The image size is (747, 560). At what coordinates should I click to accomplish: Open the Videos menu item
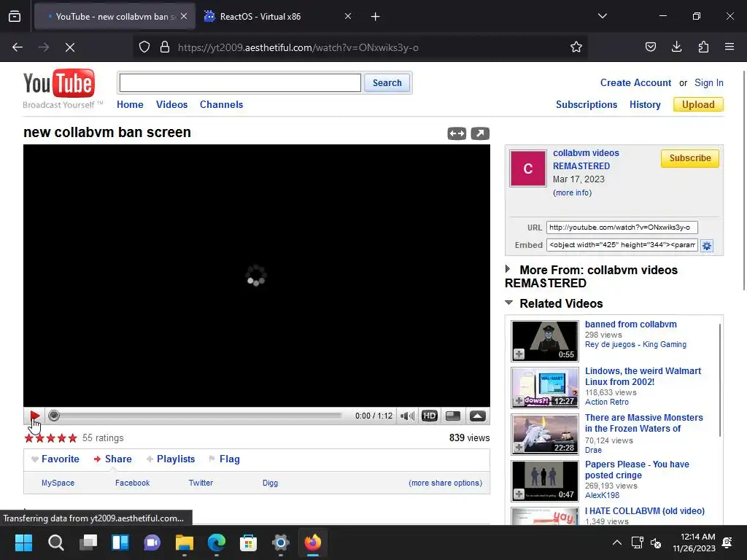[171, 104]
